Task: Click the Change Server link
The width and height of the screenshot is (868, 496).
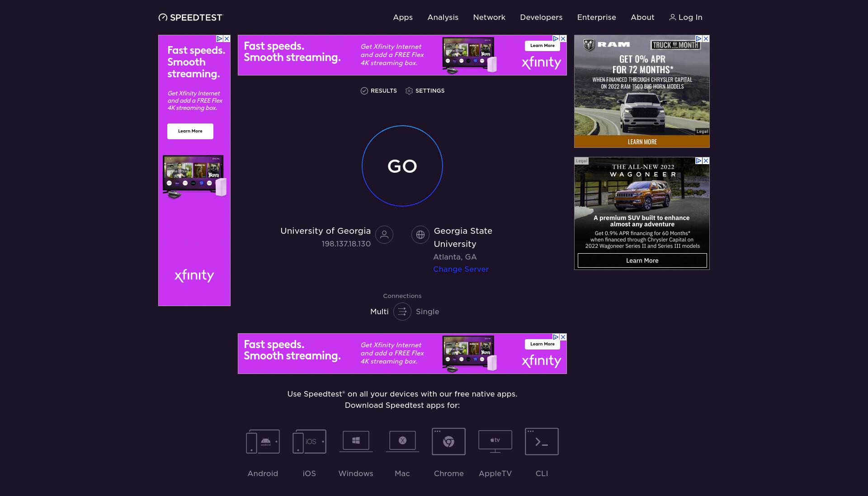Action: tap(461, 269)
